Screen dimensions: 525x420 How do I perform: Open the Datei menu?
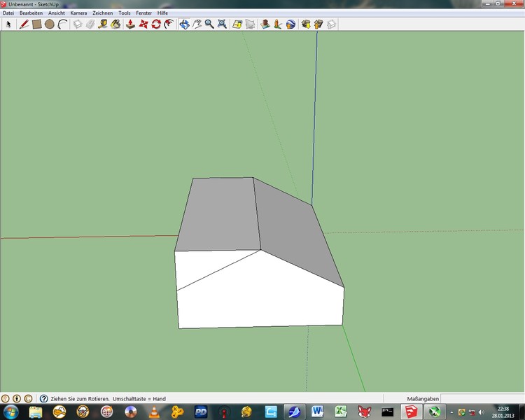(8, 13)
